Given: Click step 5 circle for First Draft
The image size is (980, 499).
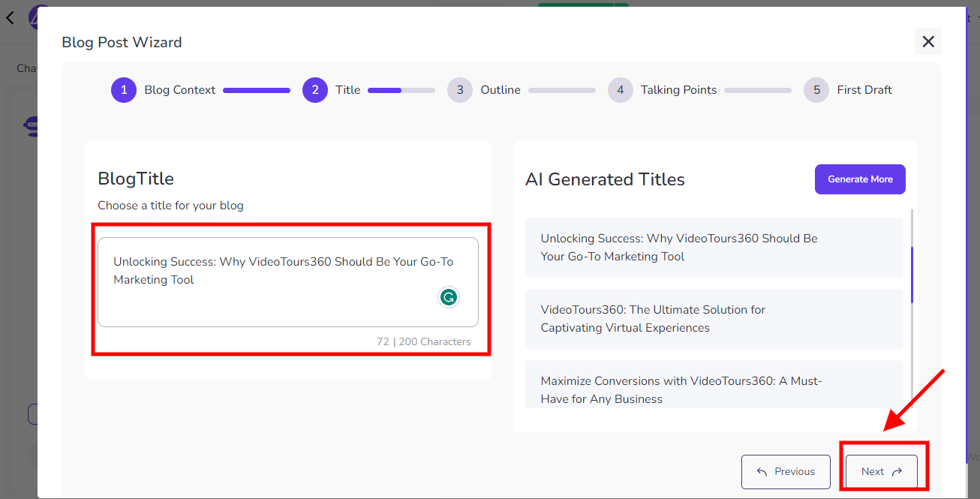Looking at the screenshot, I should pos(816,90).
